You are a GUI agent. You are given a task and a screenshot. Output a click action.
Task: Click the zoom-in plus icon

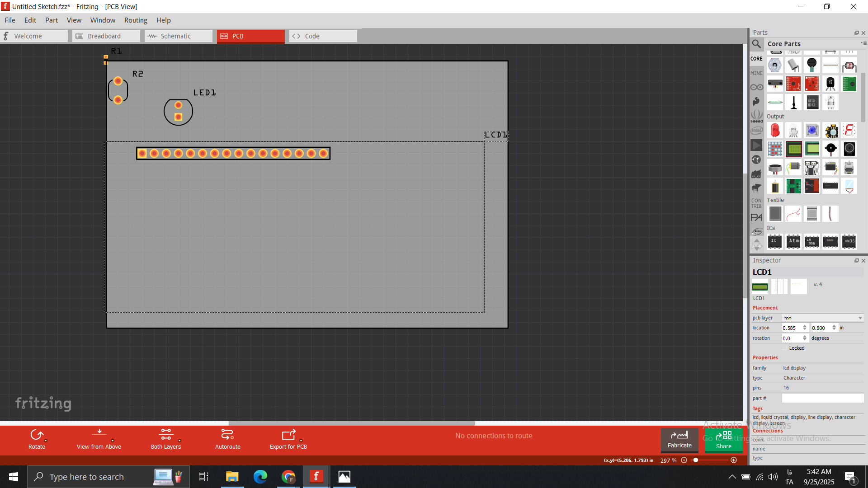(734, 460)
